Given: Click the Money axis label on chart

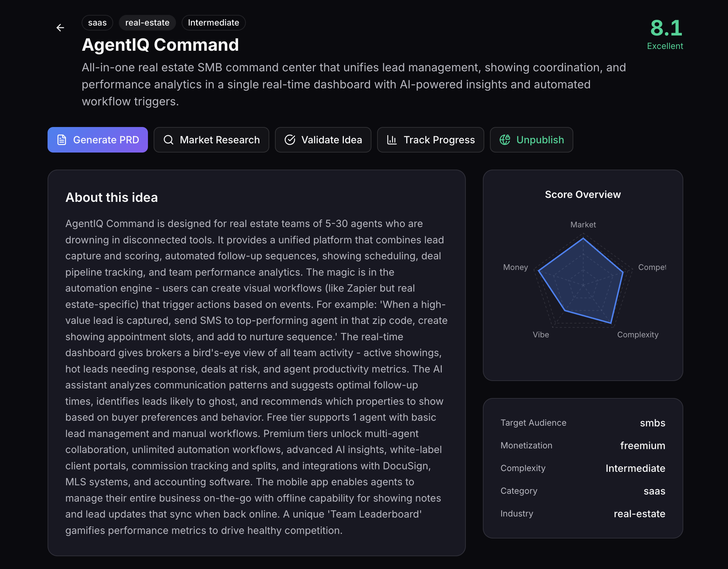Looking at the screenshot, I should tap(515, 267).
